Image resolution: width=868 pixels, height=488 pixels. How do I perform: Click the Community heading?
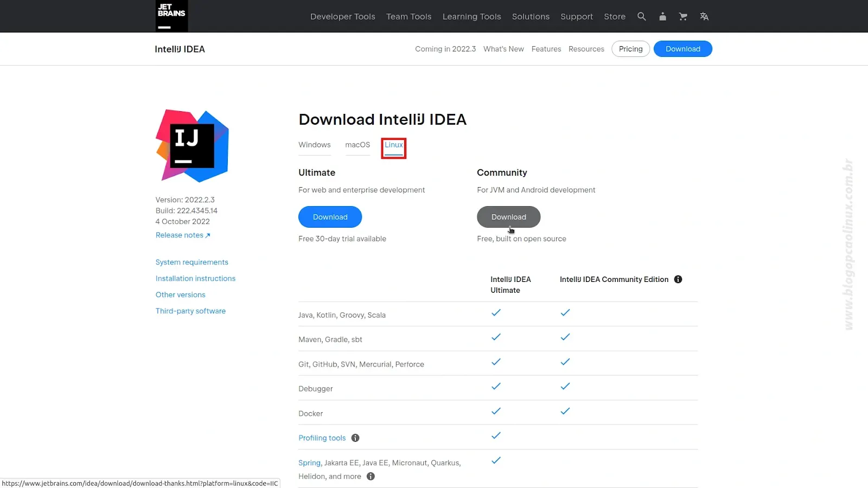[x=502, y=172]
